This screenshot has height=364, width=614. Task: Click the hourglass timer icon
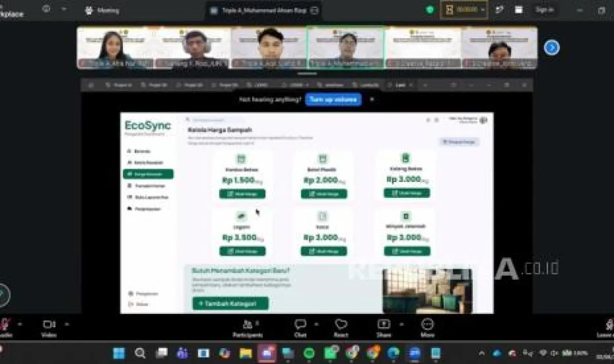click(x=449, y=10)
